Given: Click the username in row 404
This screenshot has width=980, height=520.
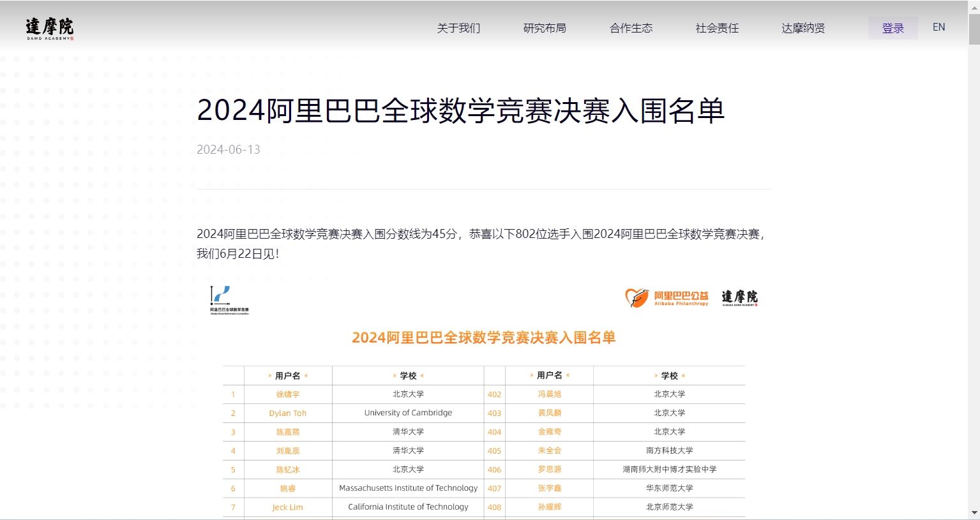Looking at the screenshot, I should coord(549,432).
